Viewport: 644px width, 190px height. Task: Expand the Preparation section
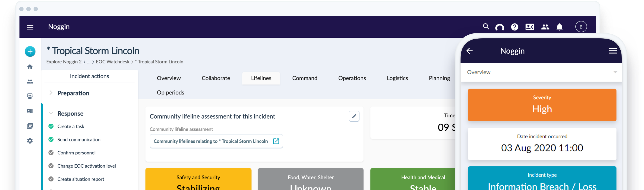[51, 93]
